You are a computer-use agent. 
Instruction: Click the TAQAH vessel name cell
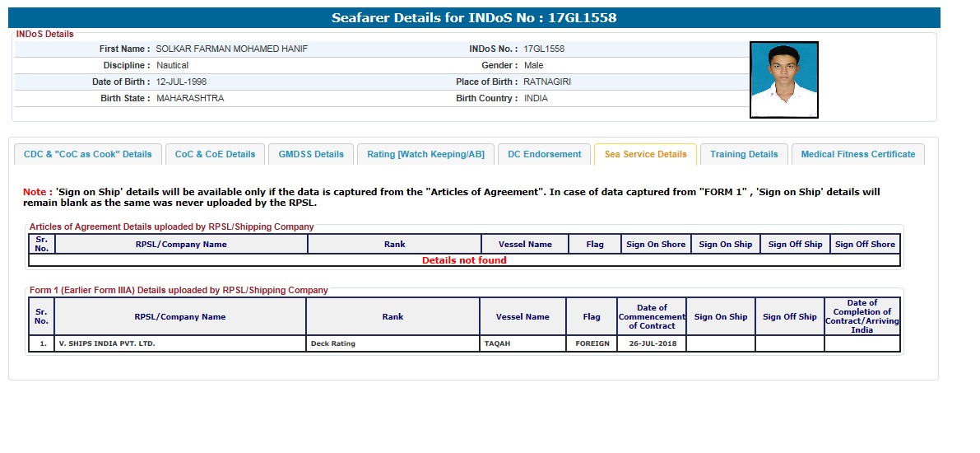(497, 343)
